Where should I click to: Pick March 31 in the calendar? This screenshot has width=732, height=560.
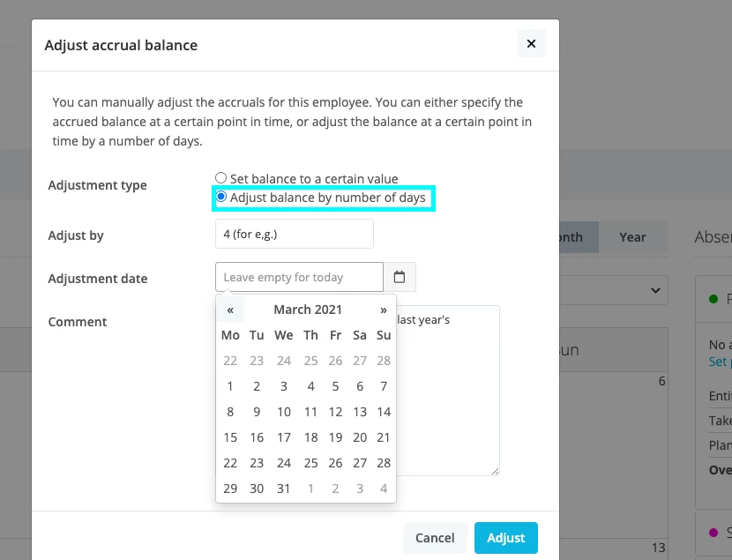tap(283, 489)
